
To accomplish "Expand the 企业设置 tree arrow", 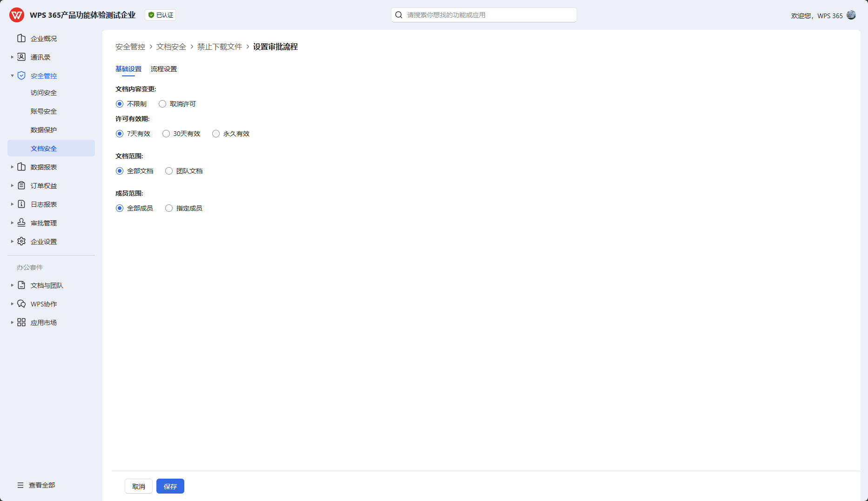I will (x=12, y=241).
